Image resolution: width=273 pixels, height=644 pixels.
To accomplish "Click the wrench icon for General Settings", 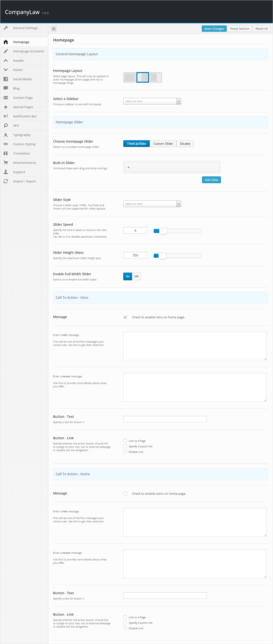I will (x=6, y=28).
